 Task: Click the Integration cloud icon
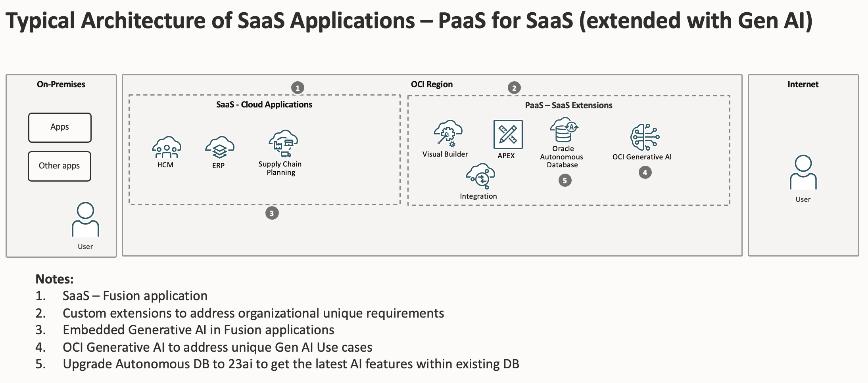(x=480, y=176)
